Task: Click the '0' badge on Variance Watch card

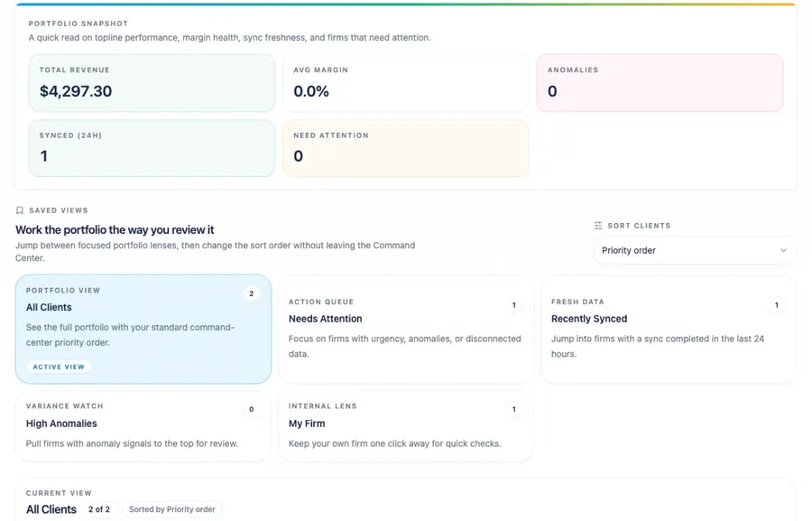Action: point(251,409)
